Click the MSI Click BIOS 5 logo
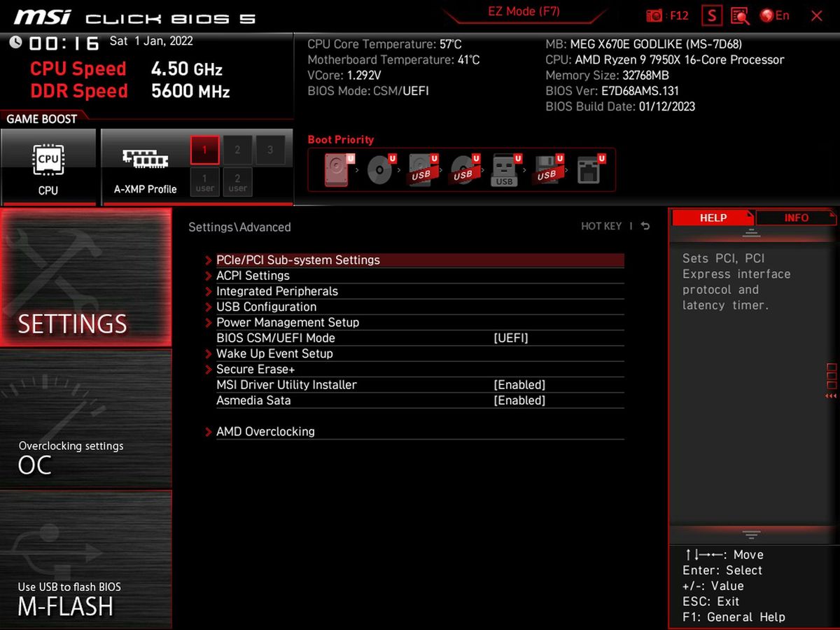The height and width of the screenshot is (630, 840). coord(134,17)
